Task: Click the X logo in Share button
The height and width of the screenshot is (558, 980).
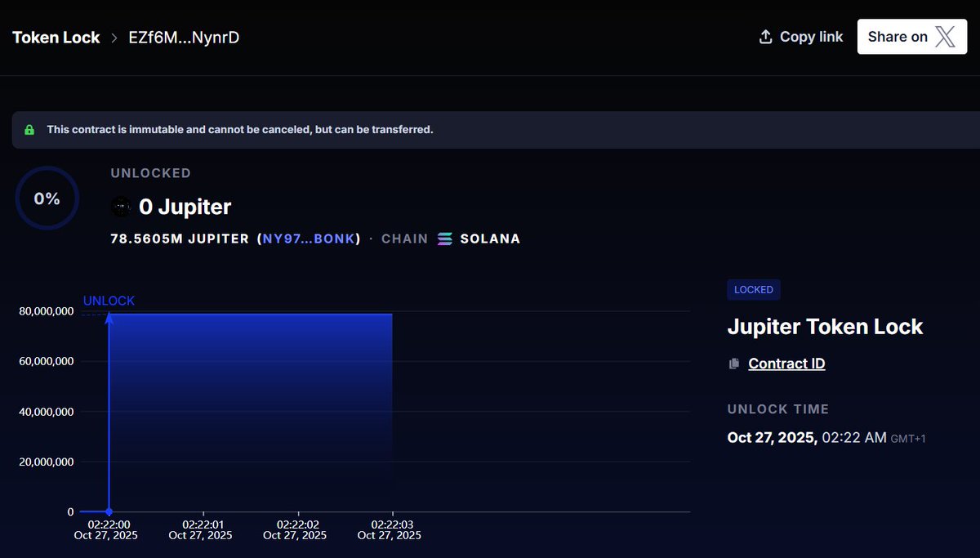Action: [945, 37]
